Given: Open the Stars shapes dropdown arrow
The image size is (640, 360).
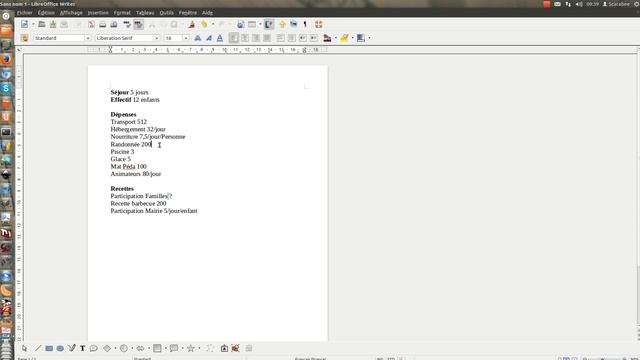Looking at the screenshot, I should pyautogui.click(x=199, y=348).
